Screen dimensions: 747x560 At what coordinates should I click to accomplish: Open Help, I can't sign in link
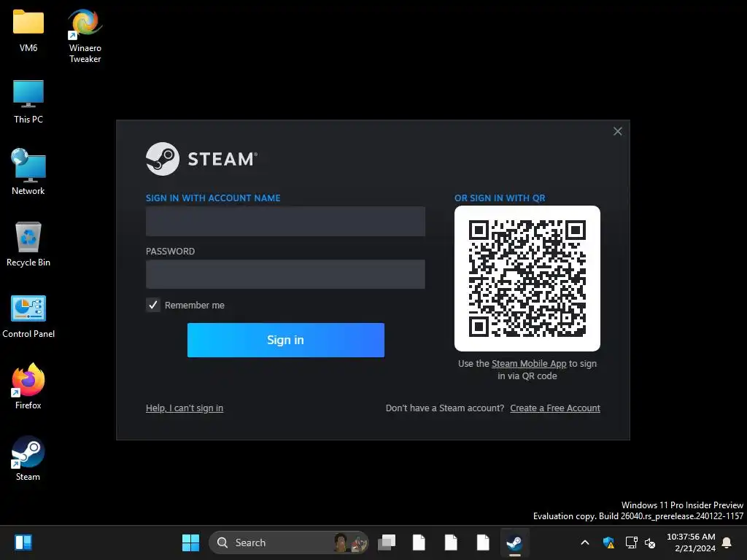pos(185,408)
